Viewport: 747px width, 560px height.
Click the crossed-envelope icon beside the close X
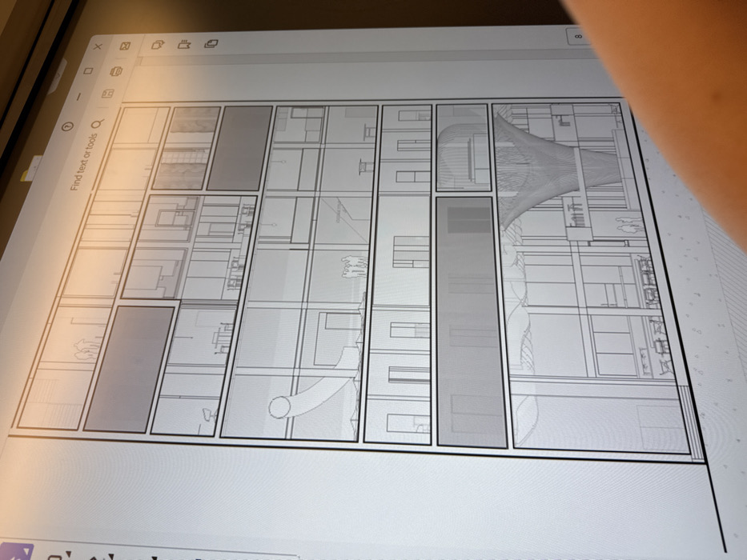[125, 46]
